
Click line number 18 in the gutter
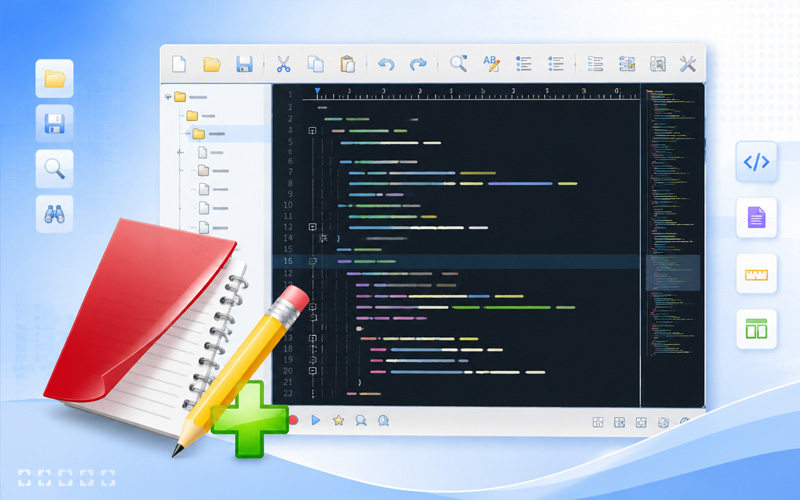click(x=288, y=349)
